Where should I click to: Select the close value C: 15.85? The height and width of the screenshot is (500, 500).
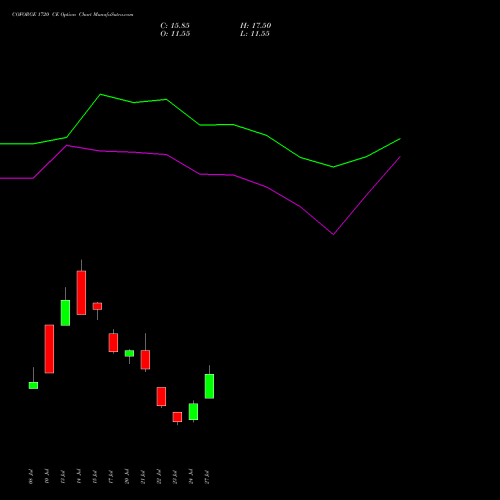coord(175,26)
